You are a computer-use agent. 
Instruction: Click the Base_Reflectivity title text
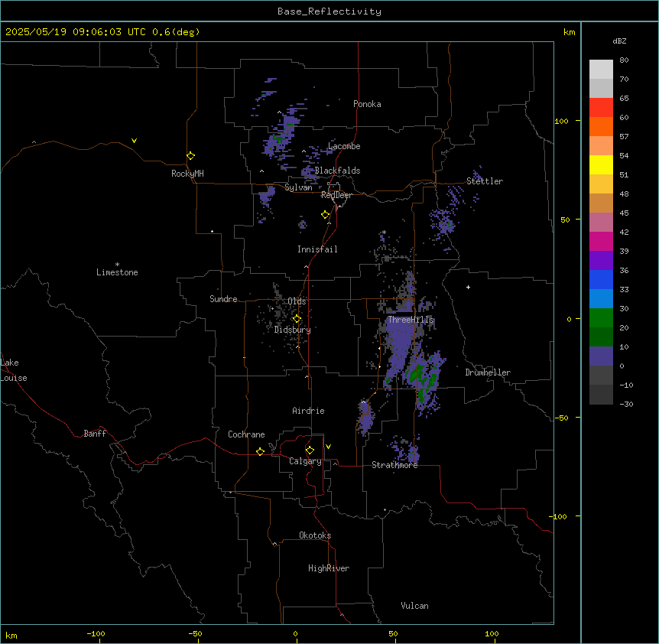tap(329, 11)
